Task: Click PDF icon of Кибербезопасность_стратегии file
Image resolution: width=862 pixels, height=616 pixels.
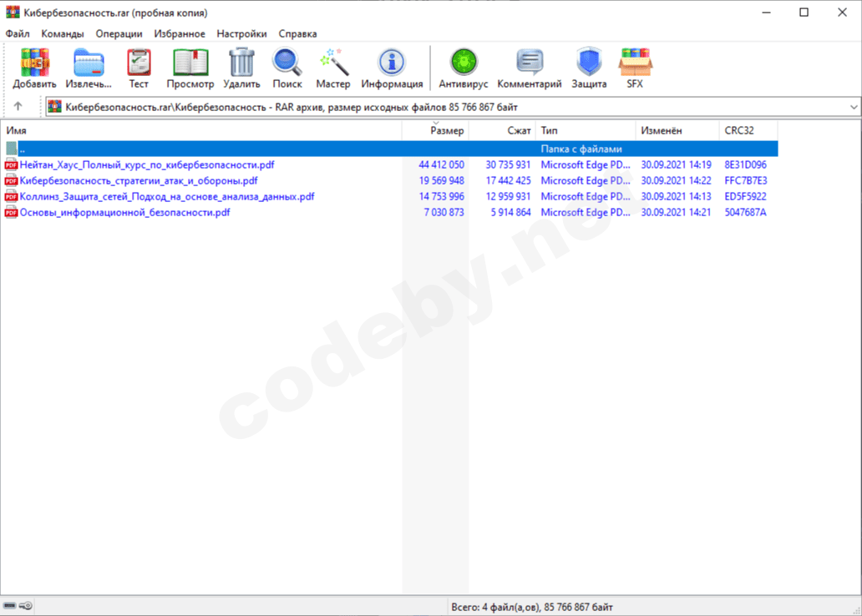Action: [x=11, y=180]
